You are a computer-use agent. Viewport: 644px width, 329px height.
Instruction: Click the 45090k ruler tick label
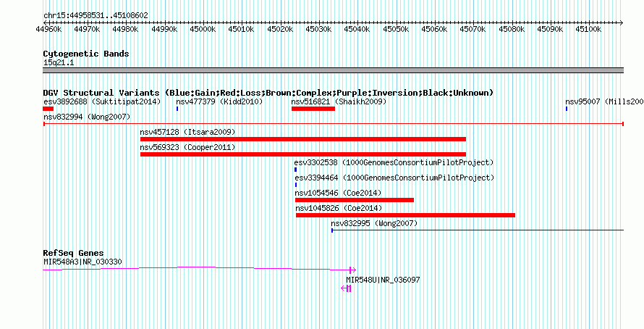tap(551, 30)
